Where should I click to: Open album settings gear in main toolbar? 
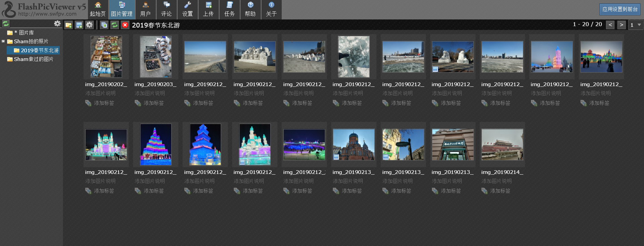tap(89, 25)
